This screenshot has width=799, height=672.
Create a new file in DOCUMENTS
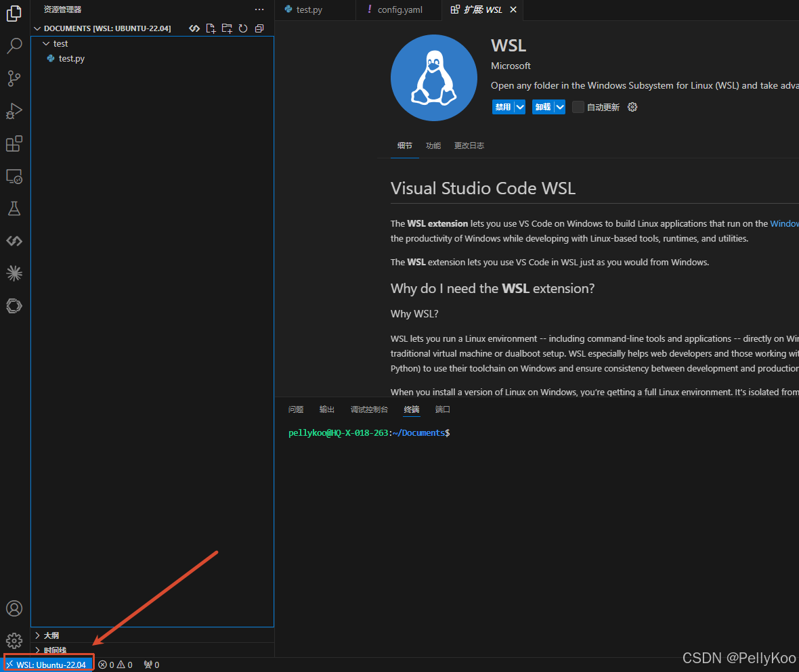tap(211, 28)
